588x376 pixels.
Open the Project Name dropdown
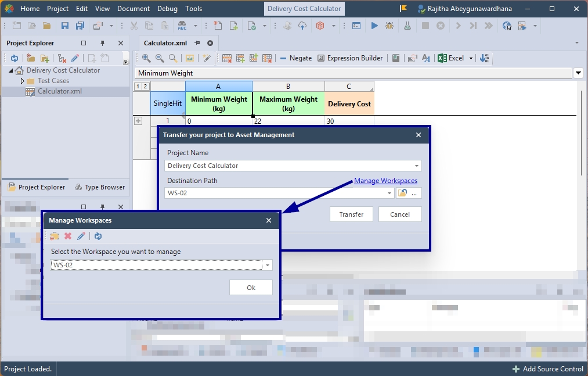tap(417, 166)
